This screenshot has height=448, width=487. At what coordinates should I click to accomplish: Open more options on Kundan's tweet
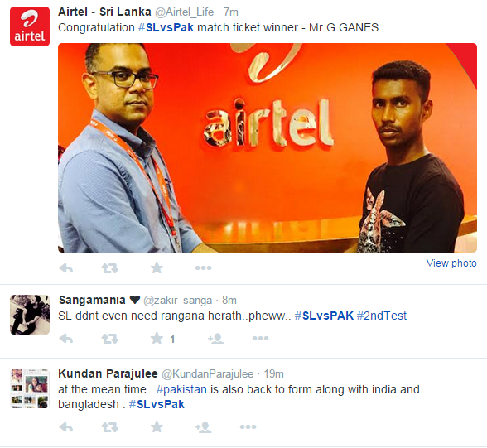[x=248, y=427]
